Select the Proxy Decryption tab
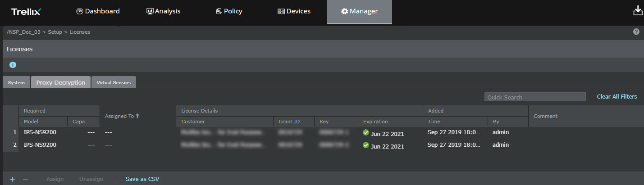 click(x=61, y=82)
